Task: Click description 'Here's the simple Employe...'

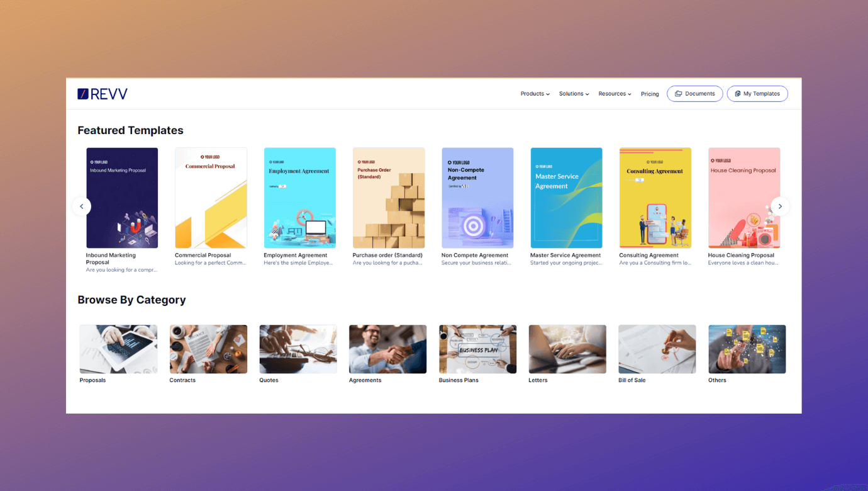Action: tap(299, 263)
